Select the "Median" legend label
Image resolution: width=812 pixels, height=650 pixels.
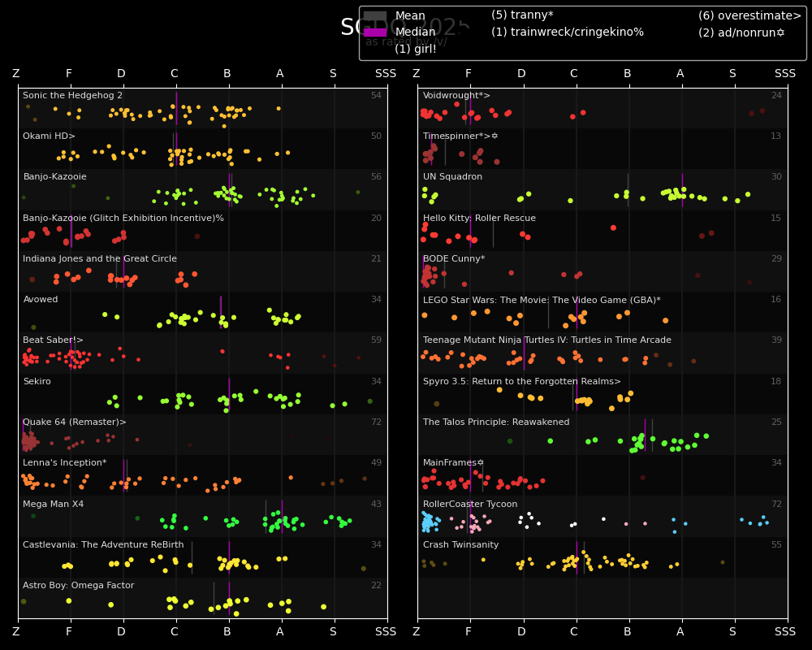pos(415,32)
